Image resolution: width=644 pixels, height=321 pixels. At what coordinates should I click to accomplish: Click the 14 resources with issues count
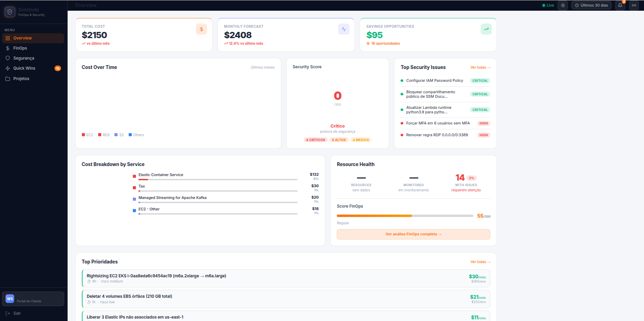[460, 178]
